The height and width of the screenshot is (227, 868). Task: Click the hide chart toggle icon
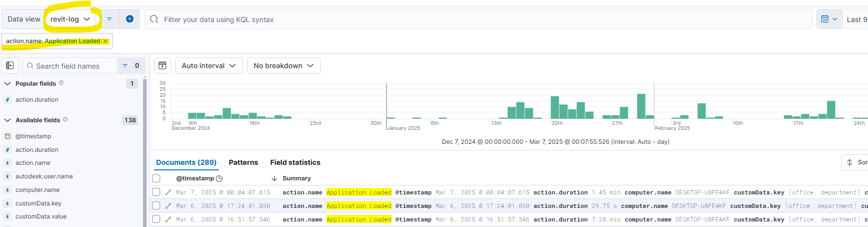point(162,66)
